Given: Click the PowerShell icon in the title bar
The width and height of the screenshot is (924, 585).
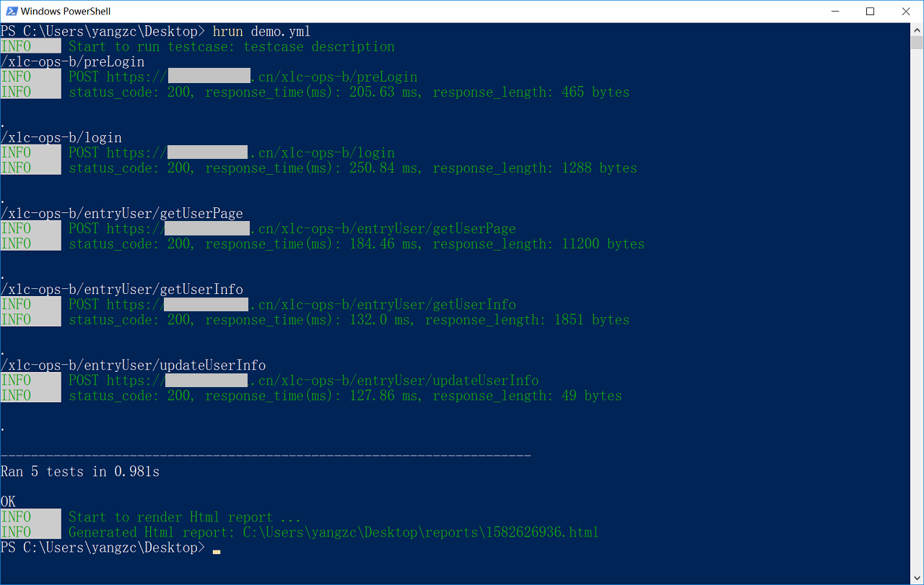Looking at the screenshot, I should 12,11.
